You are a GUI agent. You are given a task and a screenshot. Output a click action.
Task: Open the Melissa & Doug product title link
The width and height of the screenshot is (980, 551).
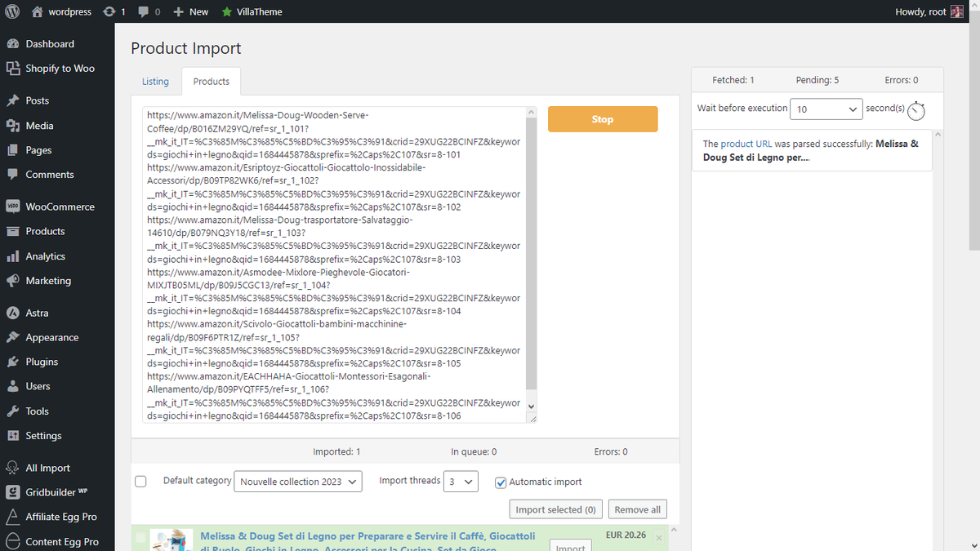pyautogui.click(x=368, y=541)
